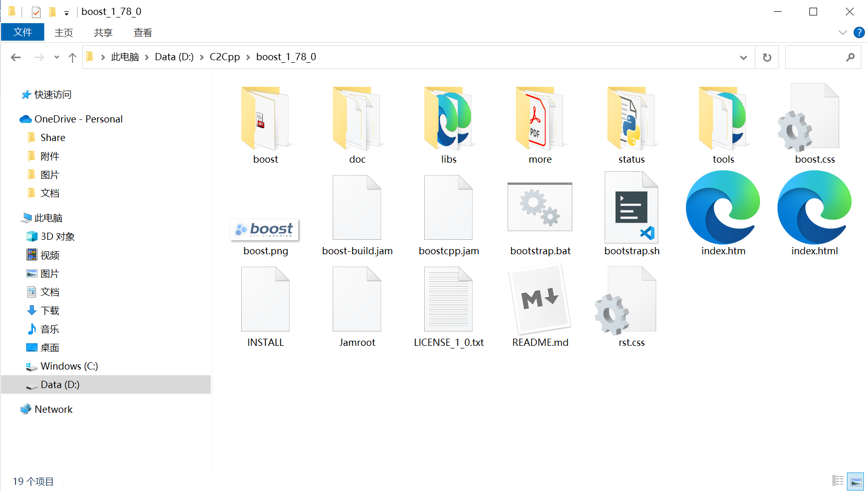Click properties icon in quick access toolbar

point(36,12)
